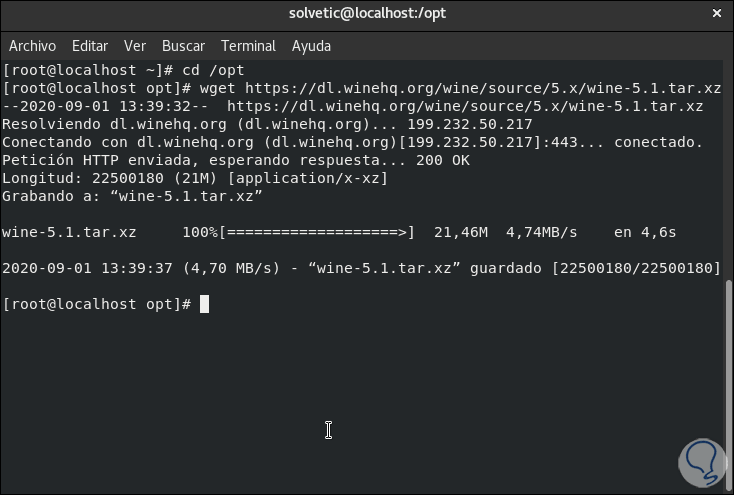Open the Ayuda help menu

click(x=311, y=46)
